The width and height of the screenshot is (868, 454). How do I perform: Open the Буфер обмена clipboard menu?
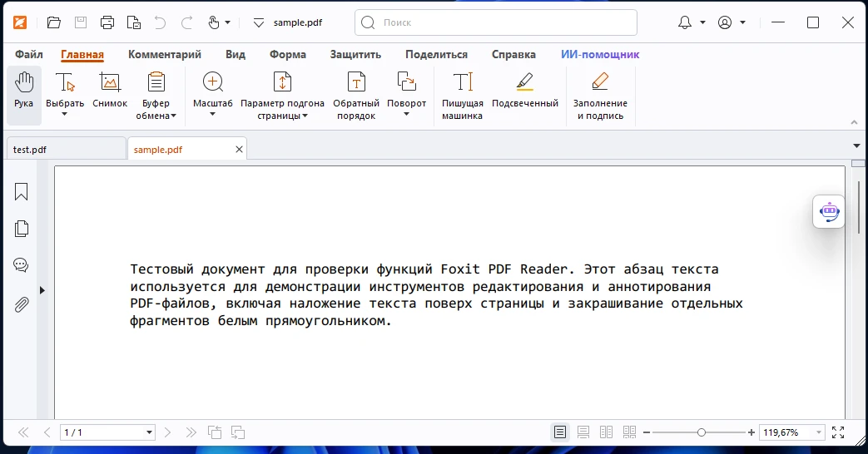(156, 95)
